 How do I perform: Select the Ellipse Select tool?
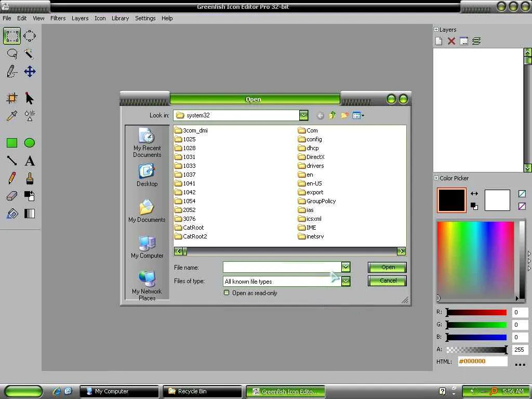pos(30,36)
